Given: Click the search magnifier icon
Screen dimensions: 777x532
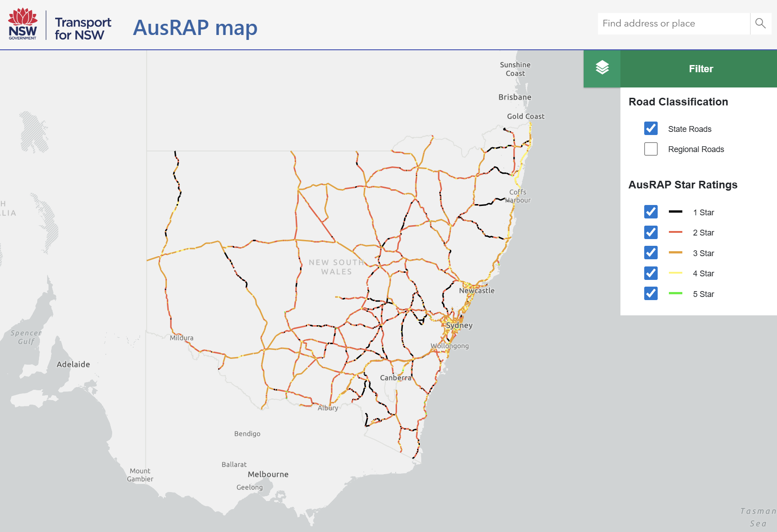Looking at the screenshot, I should coord(760,23).
